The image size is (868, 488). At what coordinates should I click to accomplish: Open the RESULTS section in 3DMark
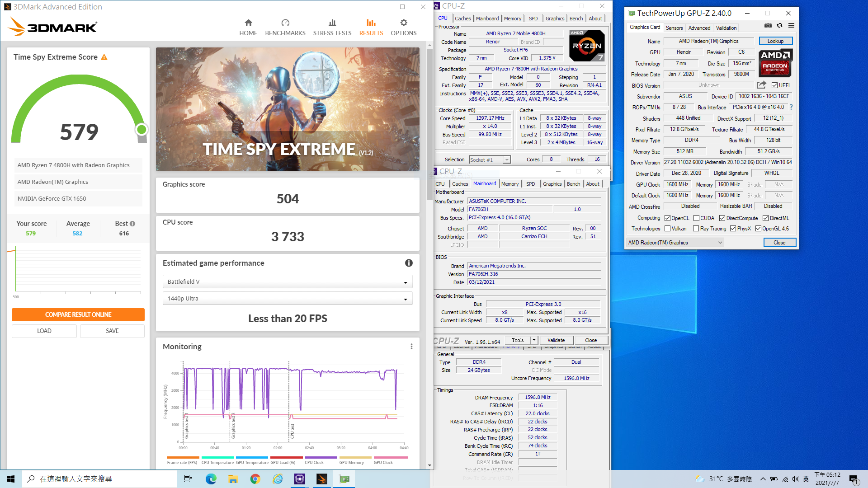[371, 28]
